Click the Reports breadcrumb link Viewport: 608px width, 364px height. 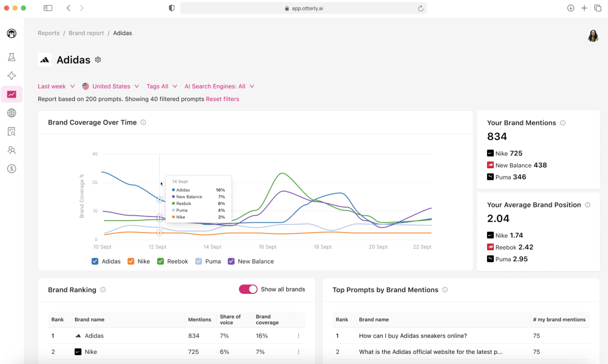(49, 33)
